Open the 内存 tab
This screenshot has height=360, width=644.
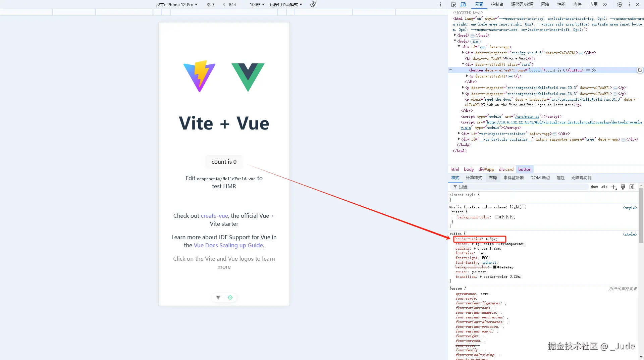point(577,4)
